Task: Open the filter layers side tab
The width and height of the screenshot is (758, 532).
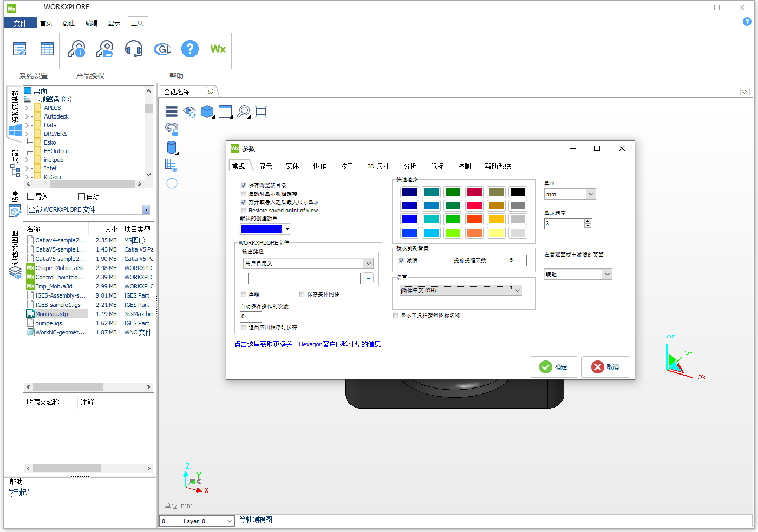Action: [15, 254]
